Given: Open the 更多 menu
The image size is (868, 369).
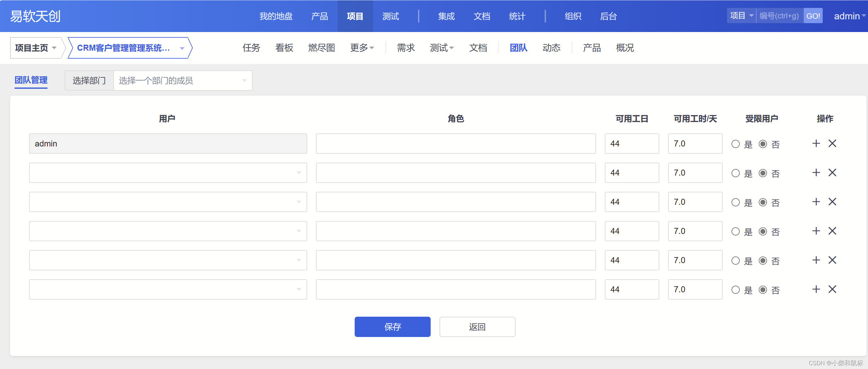Looking at the screenshot, I should pyautogui.click(x=362, y=48).
